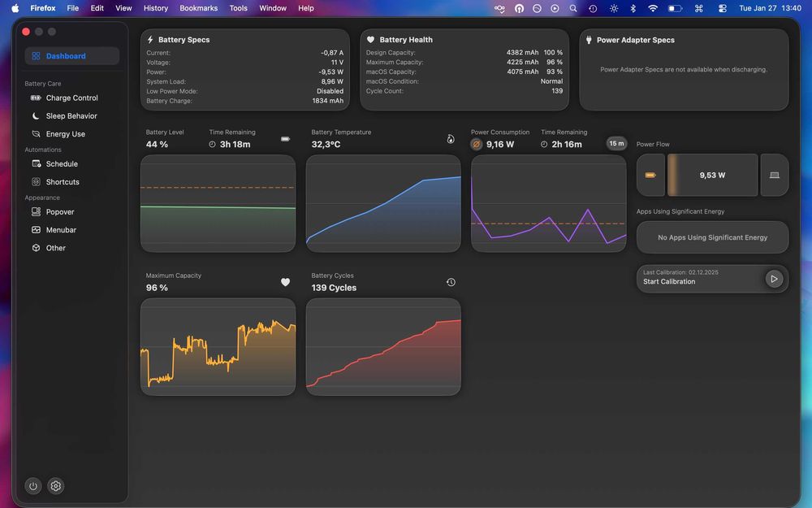The image size is (812, 508).
Task: Click the Power Adapter Specs plug icon
Action: click(x=589, y=39)
